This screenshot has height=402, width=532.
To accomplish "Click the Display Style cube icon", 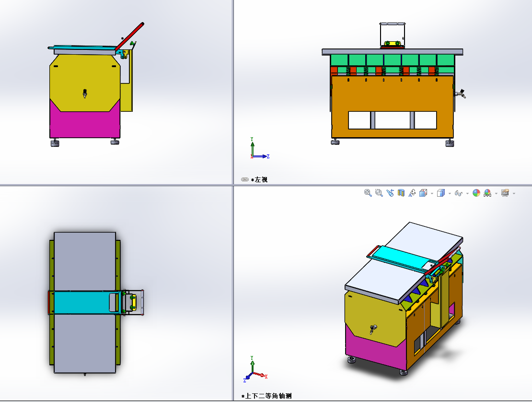I will click(441, 193).
